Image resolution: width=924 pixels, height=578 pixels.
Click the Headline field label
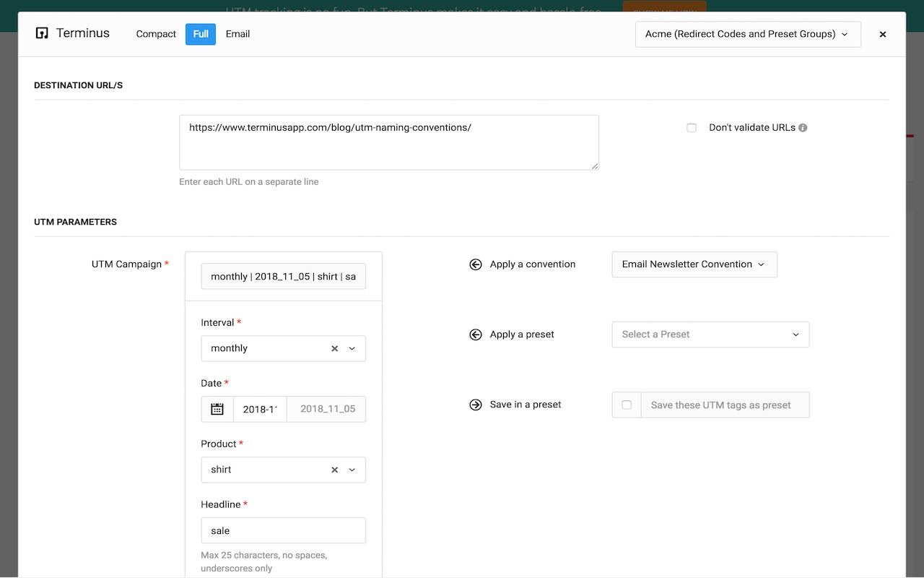220,504
